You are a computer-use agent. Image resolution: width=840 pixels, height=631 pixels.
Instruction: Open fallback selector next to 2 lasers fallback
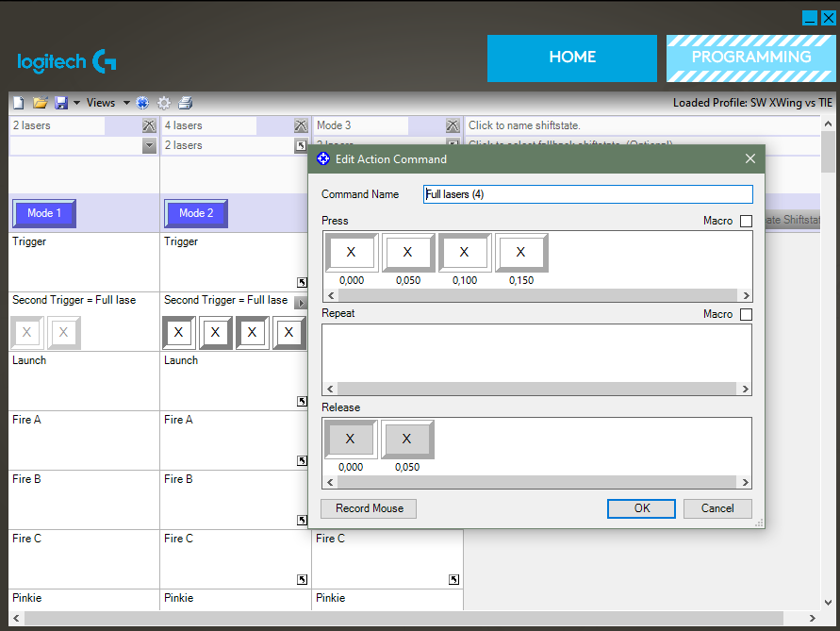click(301, 145)
